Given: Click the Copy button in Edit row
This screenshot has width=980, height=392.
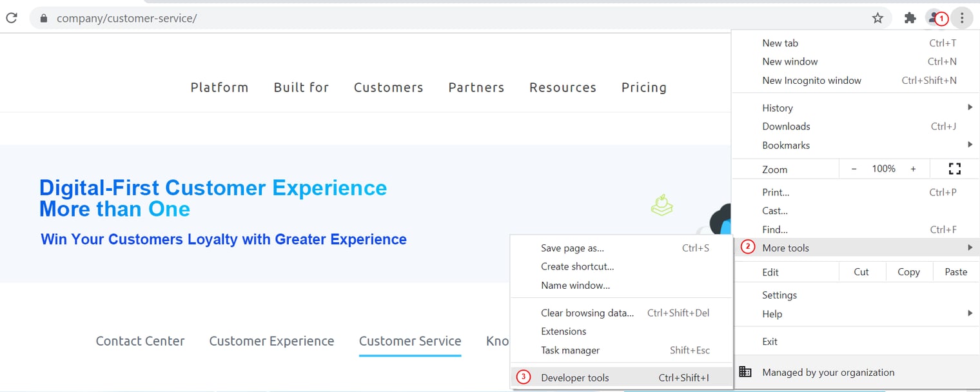Looking at the screenshot, I should pos(908,272).
